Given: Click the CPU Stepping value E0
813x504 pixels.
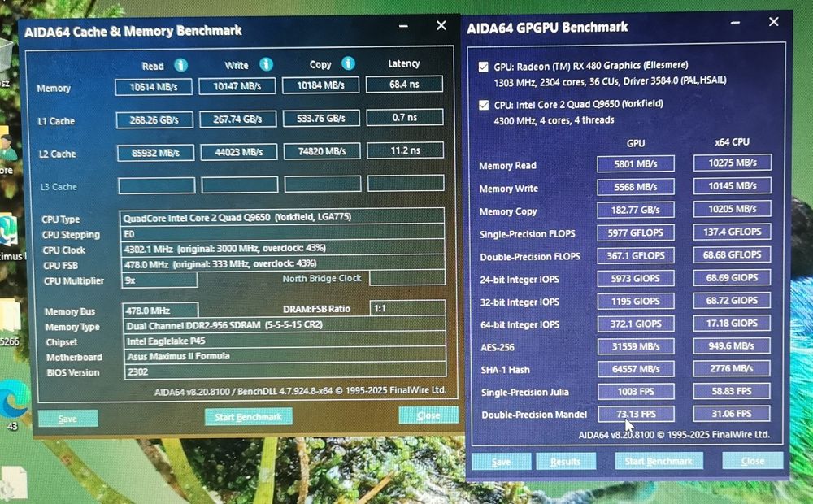Looking at the screenshot, I should pyautogui.click(x=282, y=232).
